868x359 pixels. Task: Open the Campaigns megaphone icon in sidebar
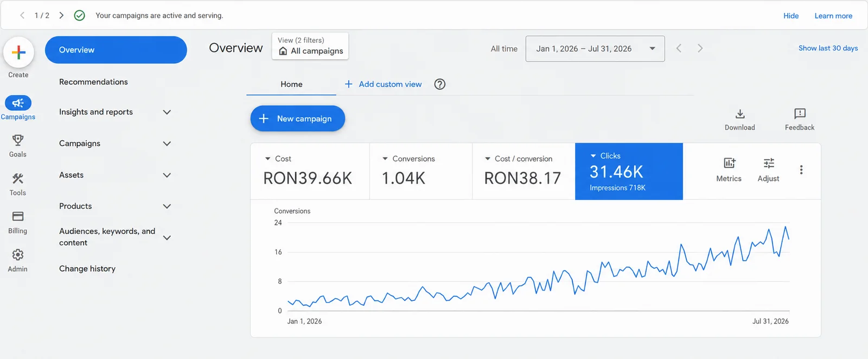(x=18, y=103)
